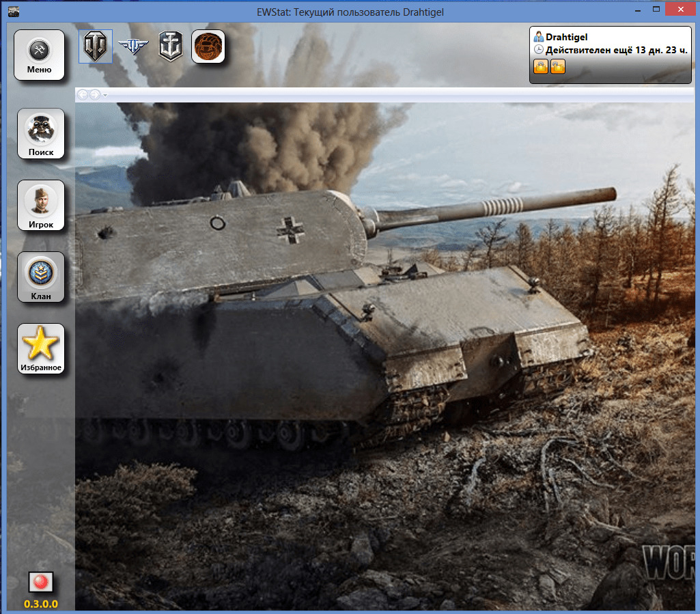Click the first gold padlock icon
The image size is (700, 614).
(541, 66)
